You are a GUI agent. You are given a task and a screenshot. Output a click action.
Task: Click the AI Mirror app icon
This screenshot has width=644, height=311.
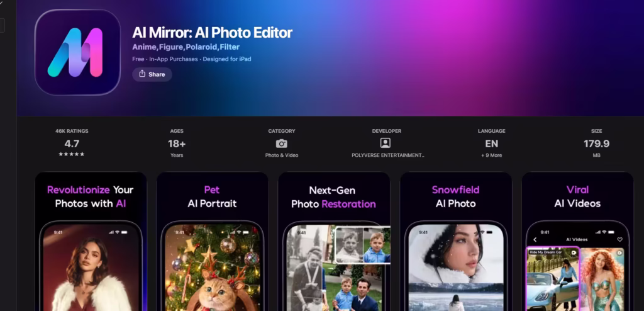[77, 52]
